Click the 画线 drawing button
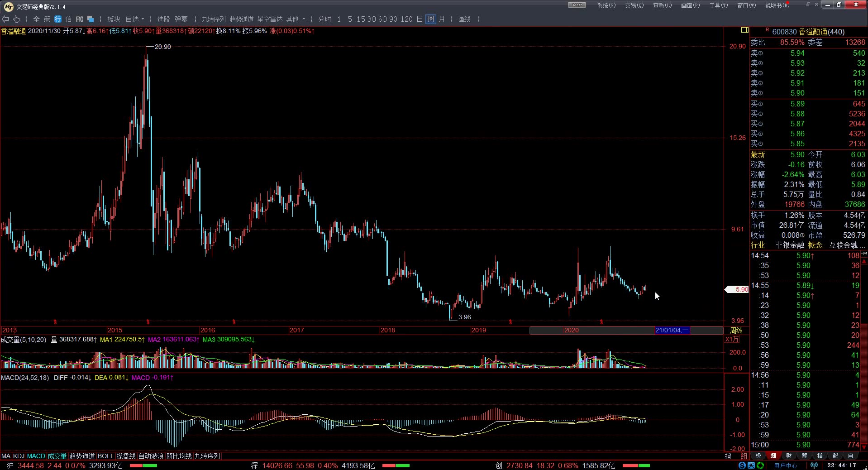This screenshot has width=868, height=470. point(464,19)
